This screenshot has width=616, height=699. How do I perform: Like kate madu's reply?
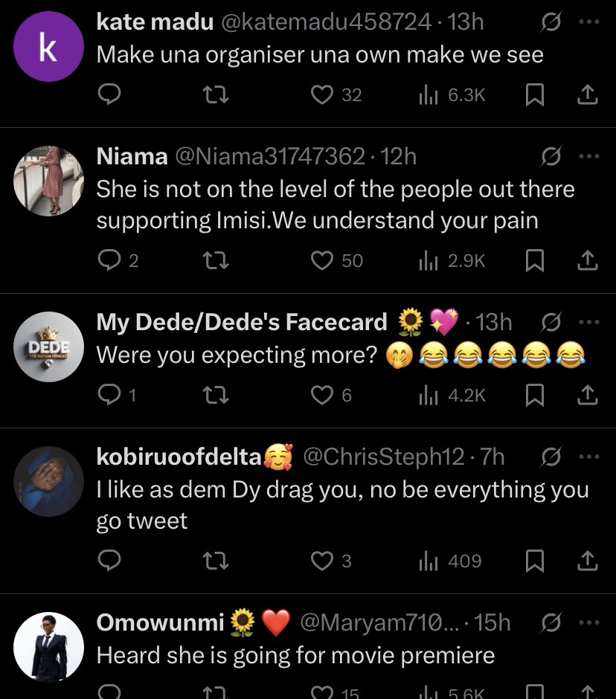[x=322, y=94]
